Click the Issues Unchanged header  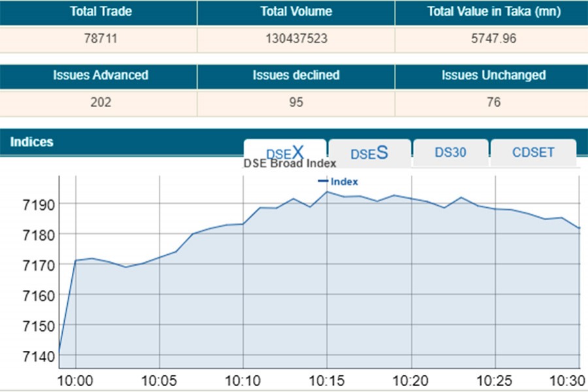(x=493, y=75)
